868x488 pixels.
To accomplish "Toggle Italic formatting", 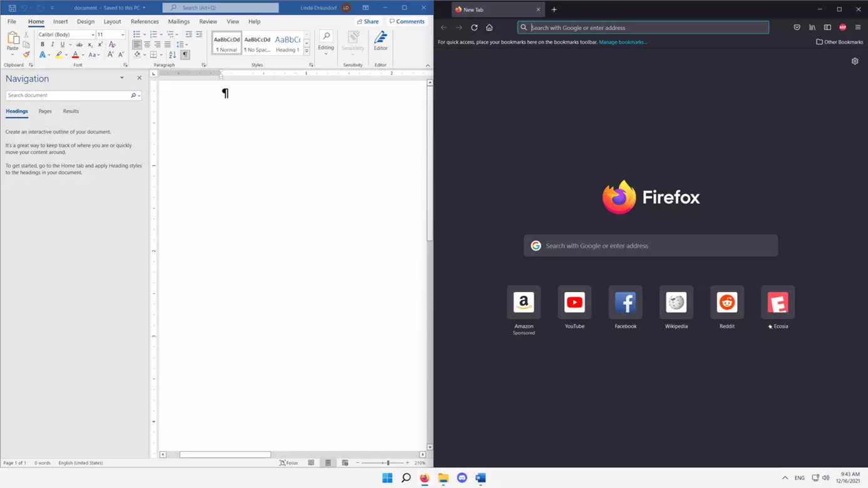I will click(53, 45).
